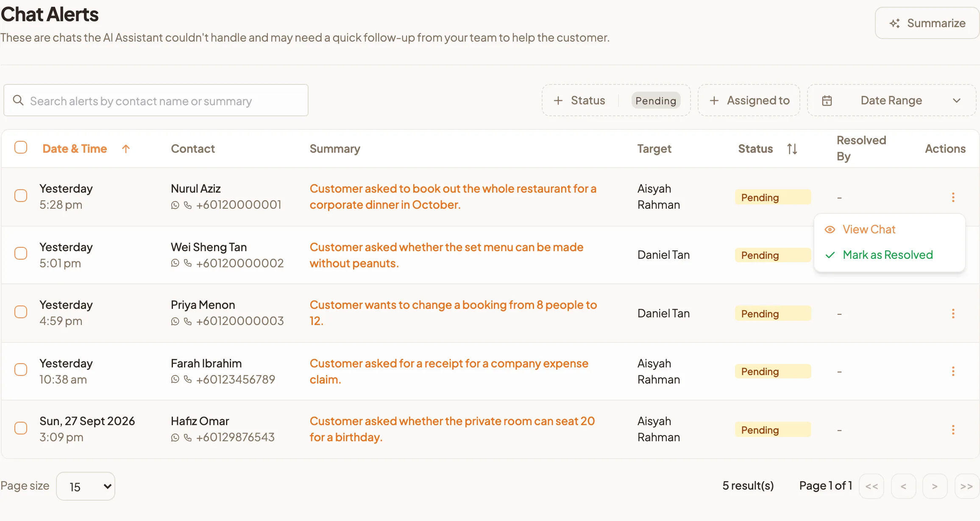The width and height of the screenshot is (980, 521).
Task: Click the '5 result(s)' text
Action: click(x=748, y=485)
